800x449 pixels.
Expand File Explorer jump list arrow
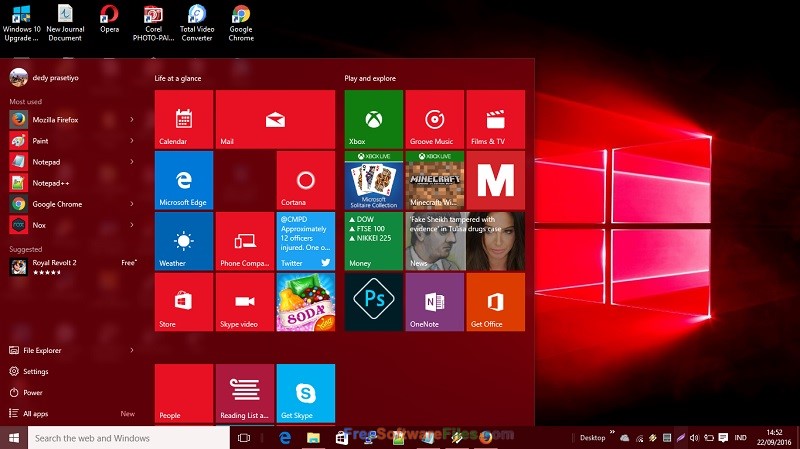tap(132, 350)
